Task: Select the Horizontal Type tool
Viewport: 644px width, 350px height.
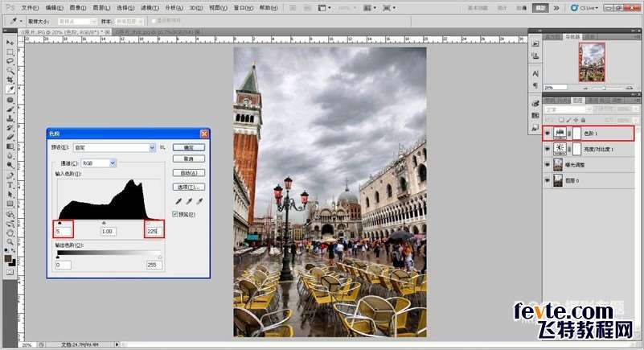Action: [10, 185]
